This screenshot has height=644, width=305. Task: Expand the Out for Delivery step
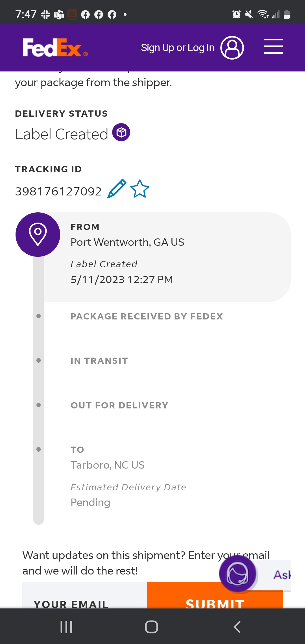coord(119,405)
